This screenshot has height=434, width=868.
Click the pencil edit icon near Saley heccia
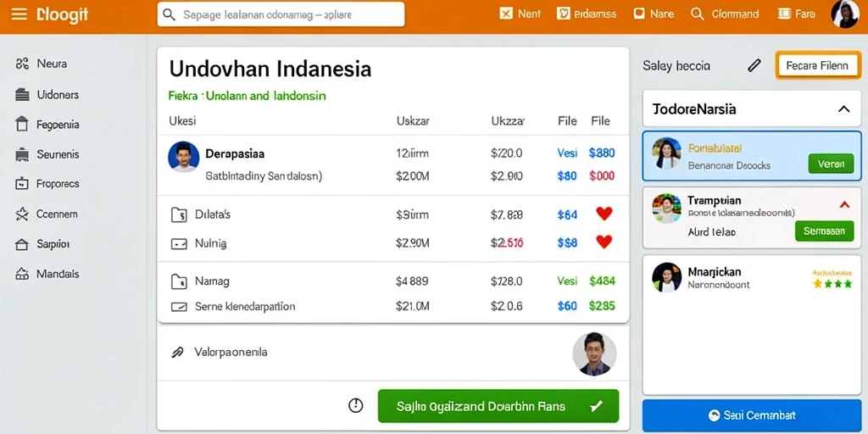point(754,66)
